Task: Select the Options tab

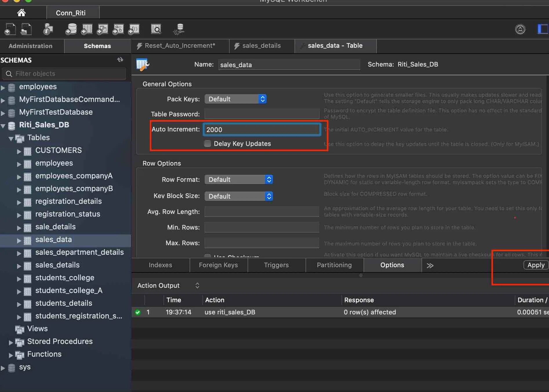Action: tap(392, 265)
